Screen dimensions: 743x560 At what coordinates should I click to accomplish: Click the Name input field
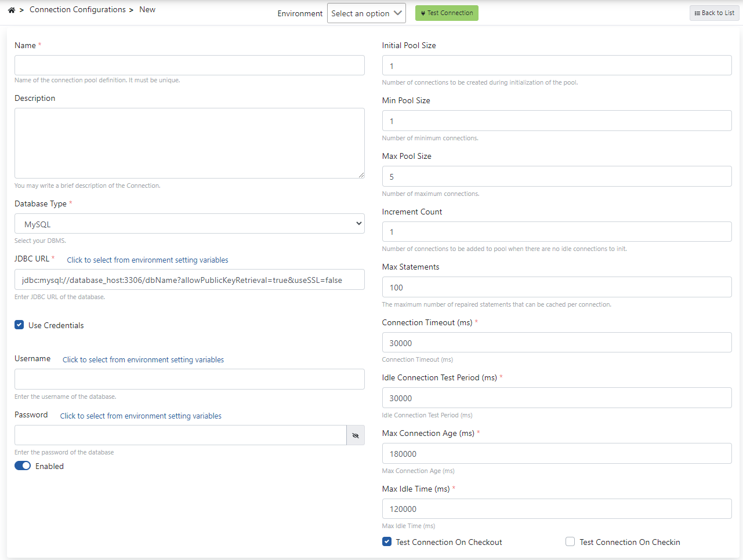[189, 66]
